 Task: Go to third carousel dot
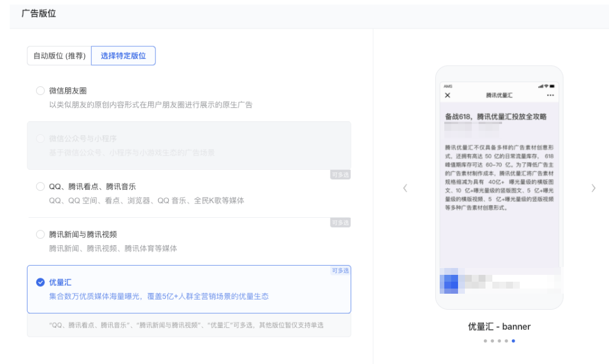pos(499,341)
